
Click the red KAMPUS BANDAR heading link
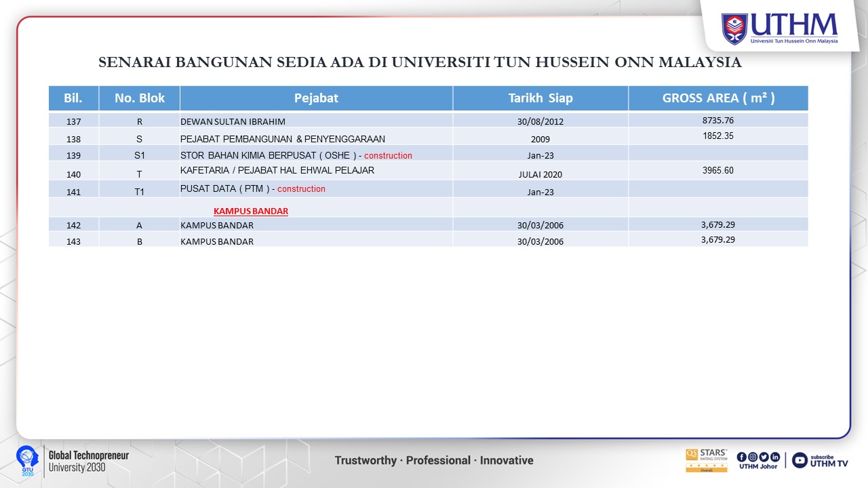tap(251, 211)
